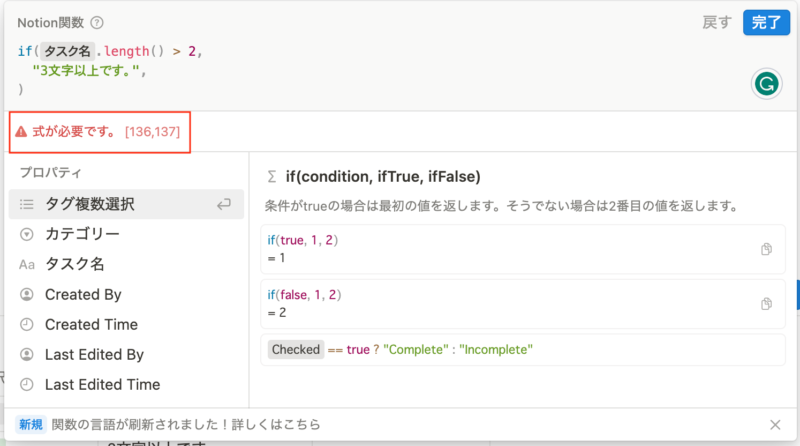
Task: Select the Created Time property
Action: pos(126,325)
